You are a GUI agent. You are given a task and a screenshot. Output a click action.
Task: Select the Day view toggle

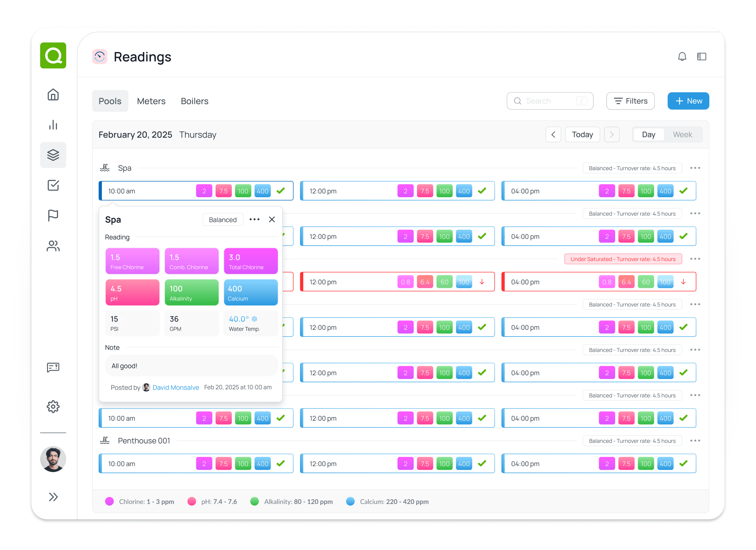click(x=648, y=135)
